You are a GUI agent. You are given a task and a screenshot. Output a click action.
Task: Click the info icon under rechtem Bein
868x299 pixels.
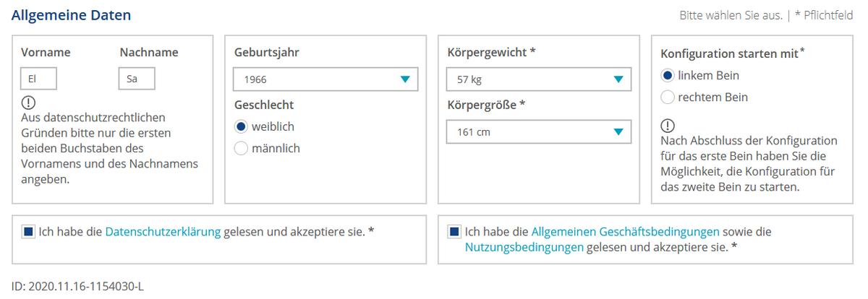(x=668, y=126)
